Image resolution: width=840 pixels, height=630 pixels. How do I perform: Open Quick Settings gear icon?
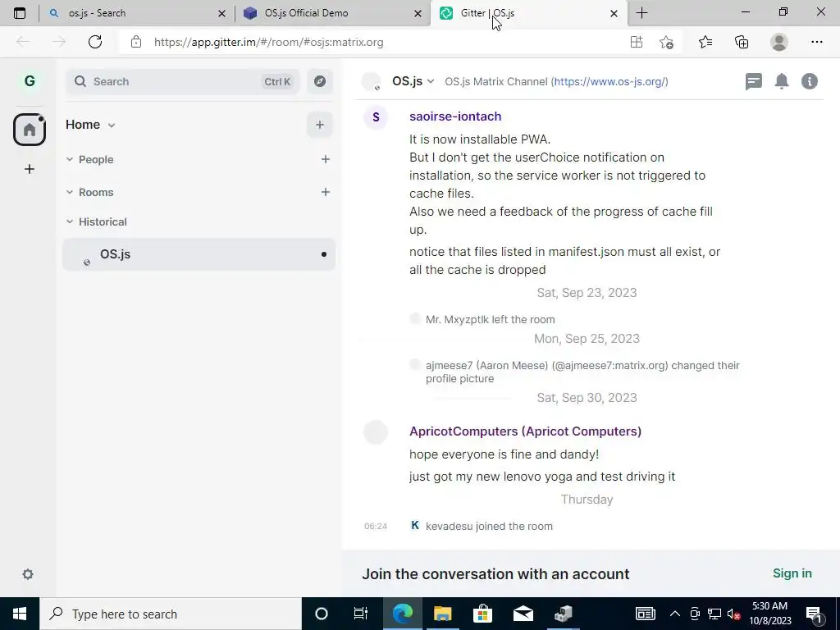click(x=28, y=574)
